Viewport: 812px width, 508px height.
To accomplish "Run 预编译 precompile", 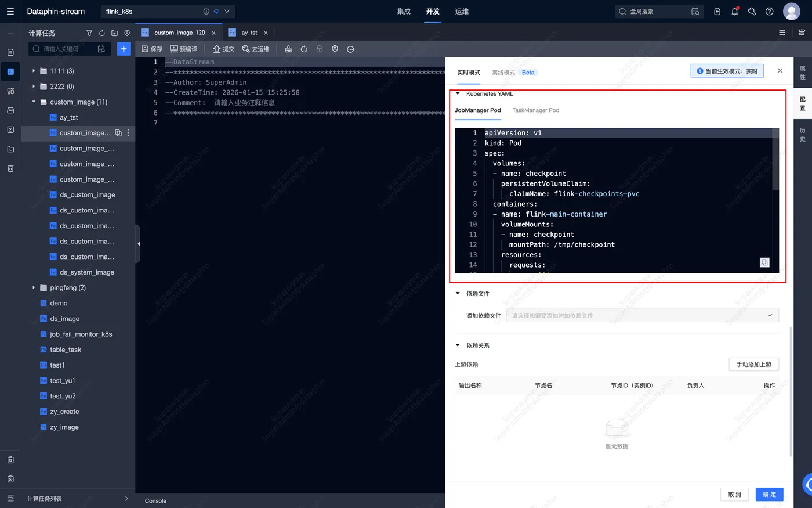I will (183, 49).
